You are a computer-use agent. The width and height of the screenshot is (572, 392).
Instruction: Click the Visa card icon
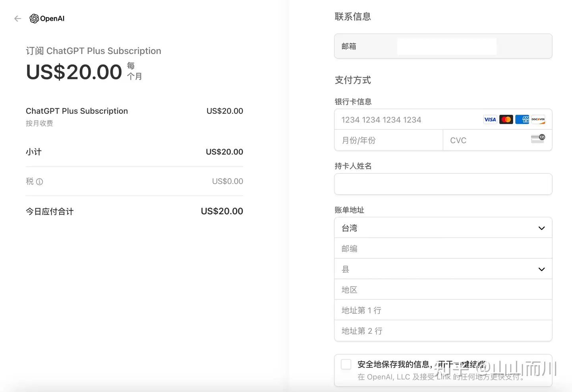pos(490,119)
